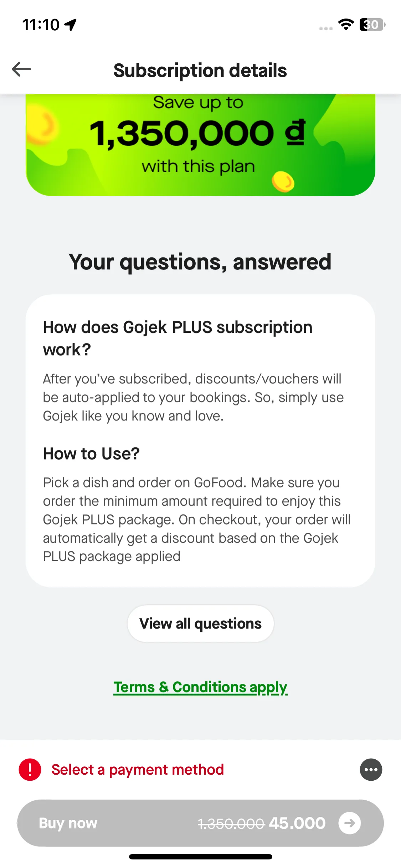Tap the back arrow icon
Image resolution: width=401 pixels, height=868 pixels.
click(21, 69)
